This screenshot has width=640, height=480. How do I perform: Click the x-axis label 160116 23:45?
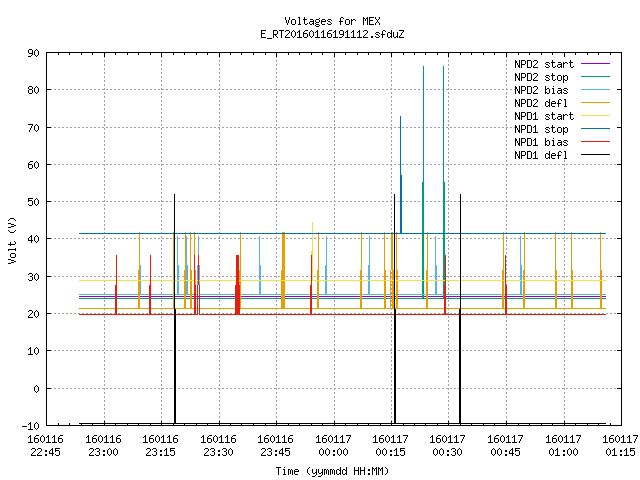(x=276, y=446)
